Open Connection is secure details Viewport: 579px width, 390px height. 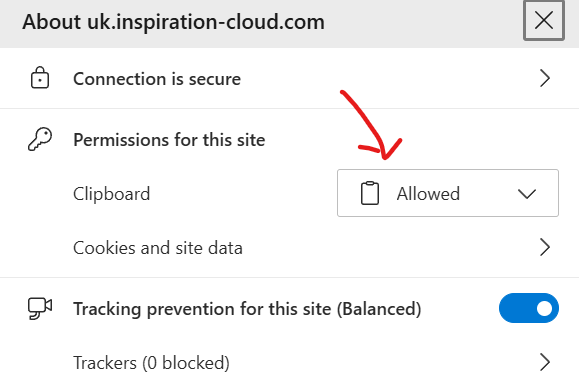(x=290, y=78)
